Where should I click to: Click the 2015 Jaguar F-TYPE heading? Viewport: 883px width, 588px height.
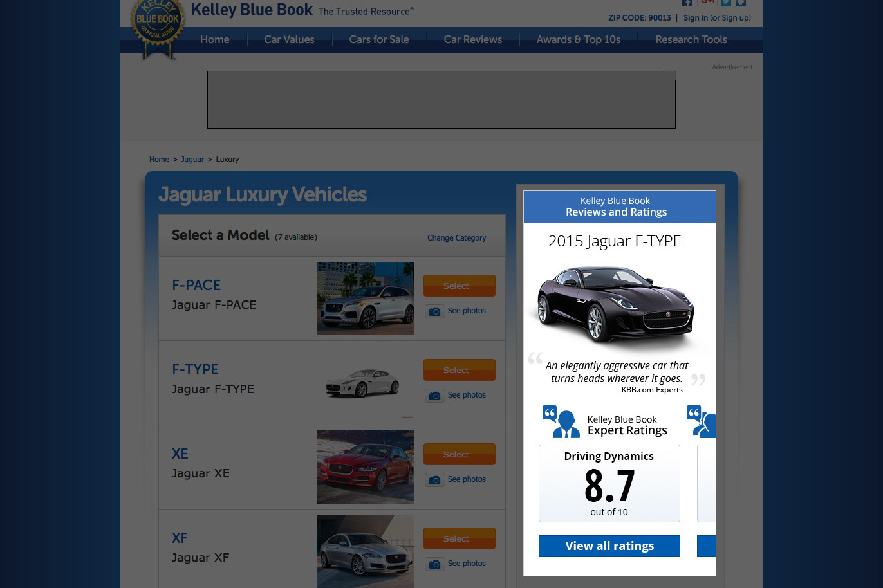tap(615, 241)
